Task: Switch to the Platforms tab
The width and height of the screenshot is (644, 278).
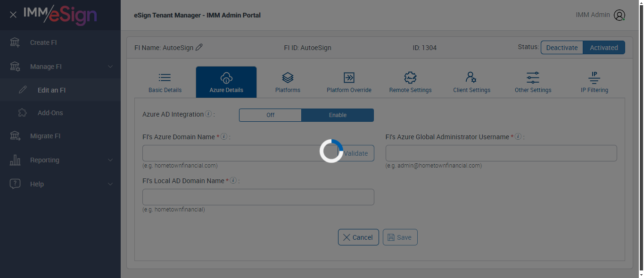Action: 288,82
